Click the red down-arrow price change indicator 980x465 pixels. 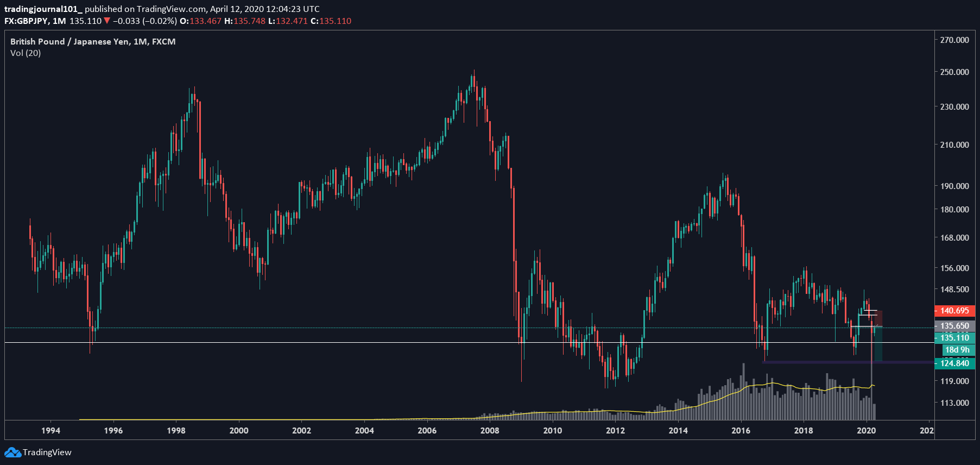[107, 21]
